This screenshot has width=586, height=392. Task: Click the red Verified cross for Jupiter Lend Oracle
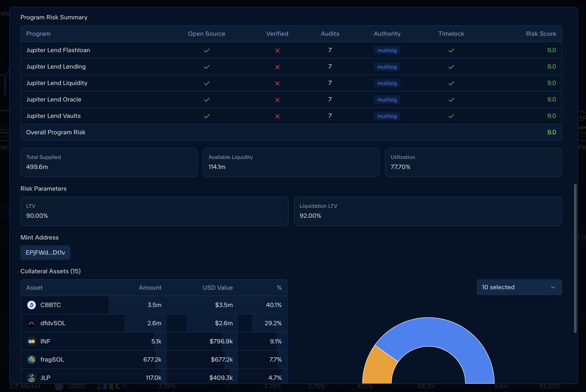pyautogui.click(x=277, y=100)
